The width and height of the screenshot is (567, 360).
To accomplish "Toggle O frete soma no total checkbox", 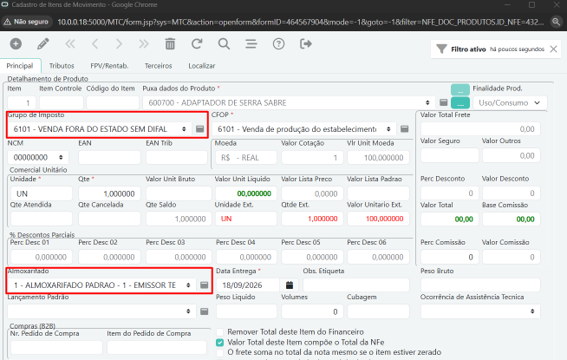I will [x=219, y=352].
